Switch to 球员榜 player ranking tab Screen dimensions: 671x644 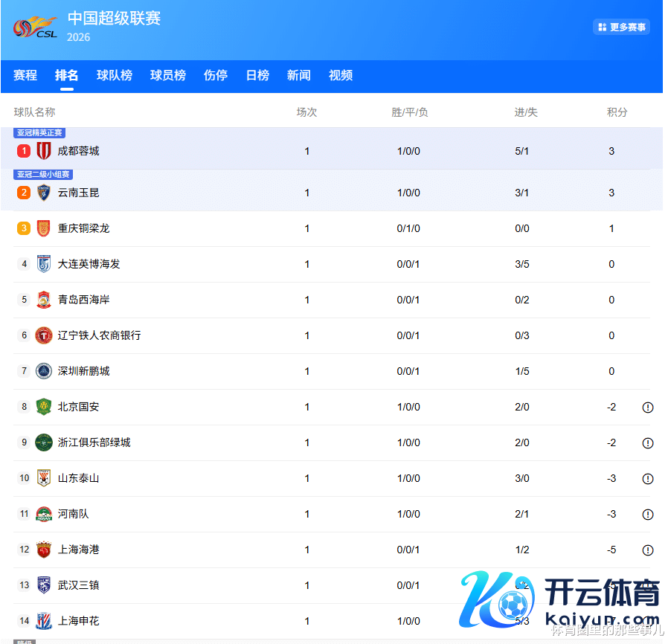tap(168, 75)
